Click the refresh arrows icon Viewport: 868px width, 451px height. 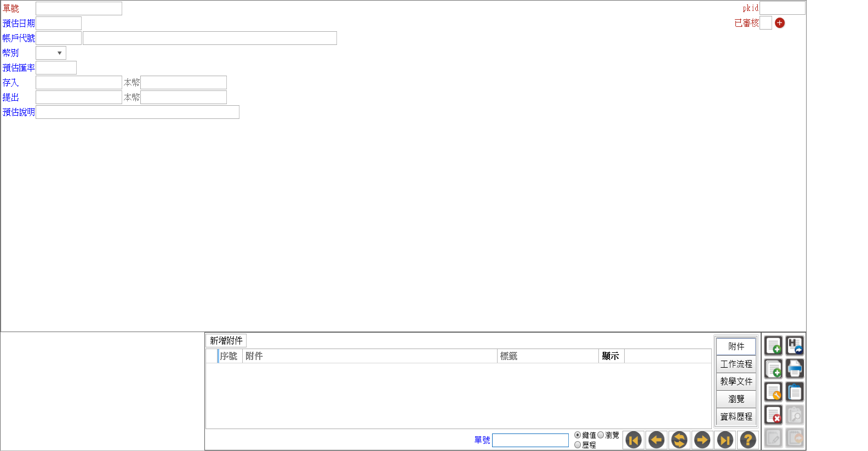679,439
